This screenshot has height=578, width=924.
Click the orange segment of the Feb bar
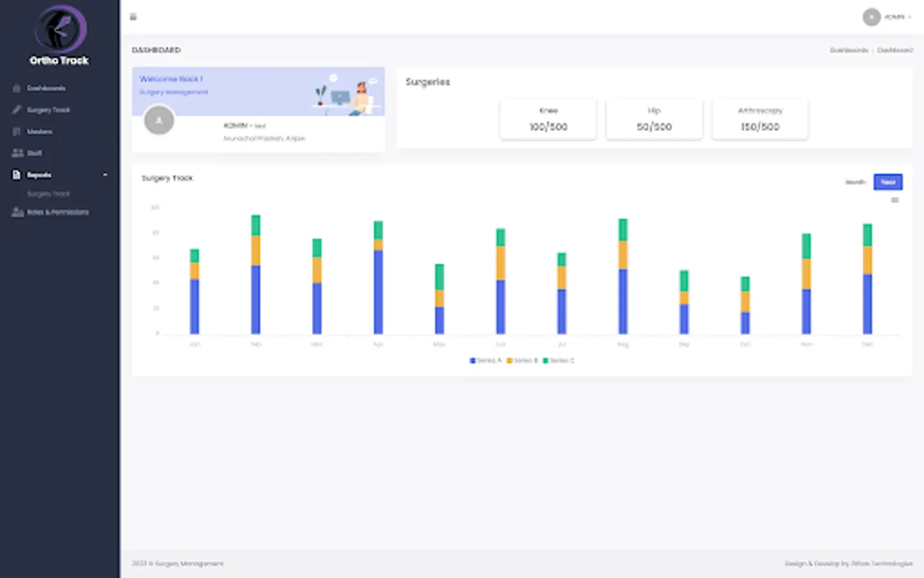(x=256, y=250)
